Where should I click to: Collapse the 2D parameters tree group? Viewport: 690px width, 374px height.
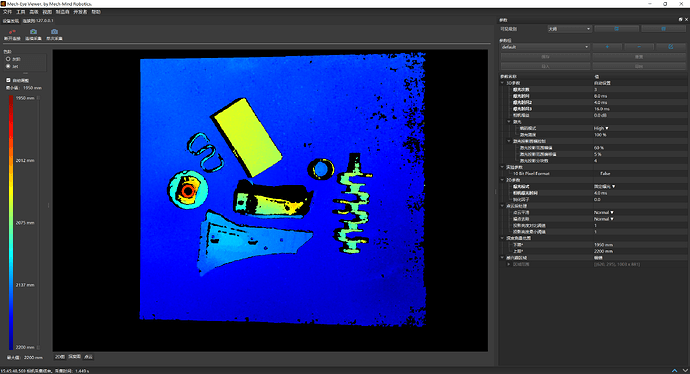[502, 180]
